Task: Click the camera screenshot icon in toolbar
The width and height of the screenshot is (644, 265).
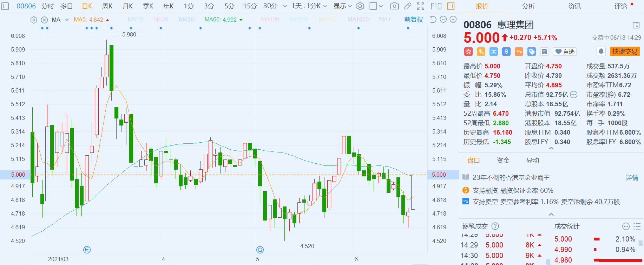Action: point(394,6)
